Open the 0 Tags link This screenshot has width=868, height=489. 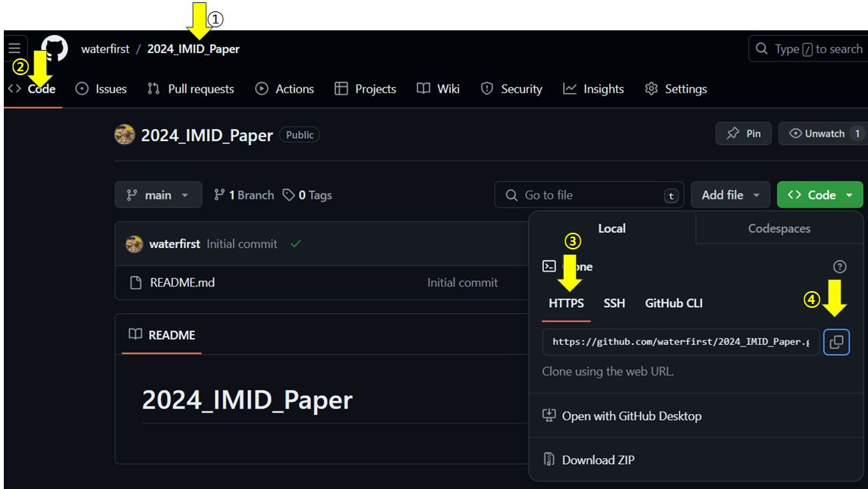click(307, 196)
